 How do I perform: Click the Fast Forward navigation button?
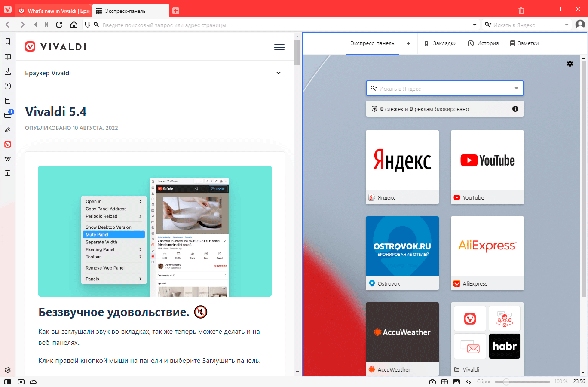46,25
